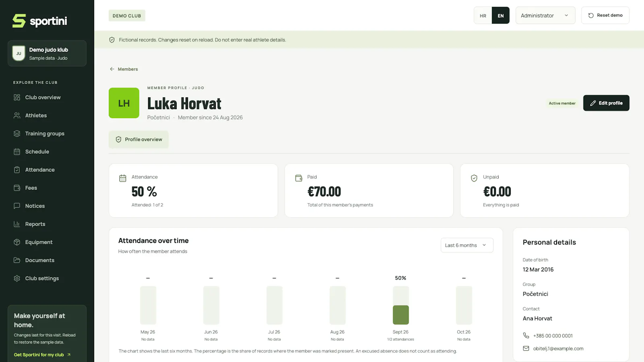Screen dimensions: 644x362
Task: Click the 12 Mar 2016 birth date
Action: [538, 269]
